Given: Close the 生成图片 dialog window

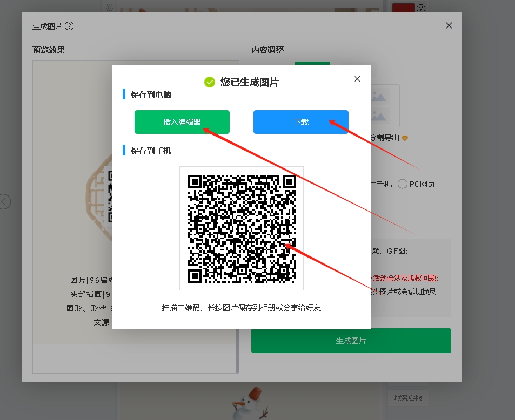Looking at the screenshot, I should point(449,25).
